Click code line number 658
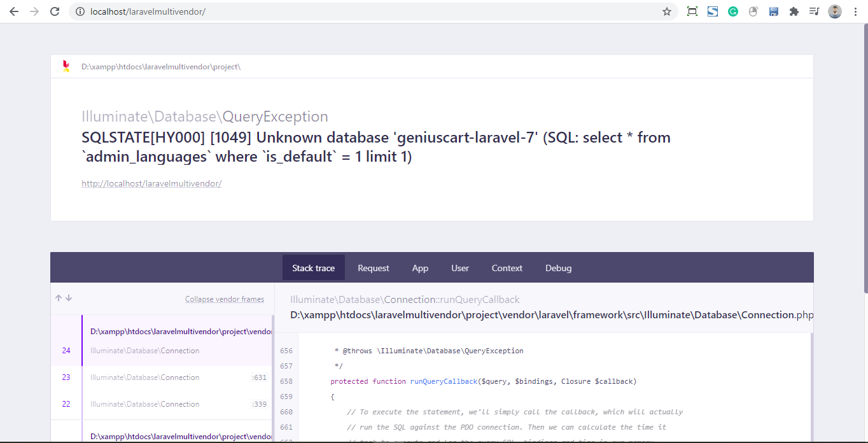 point(286,381)
